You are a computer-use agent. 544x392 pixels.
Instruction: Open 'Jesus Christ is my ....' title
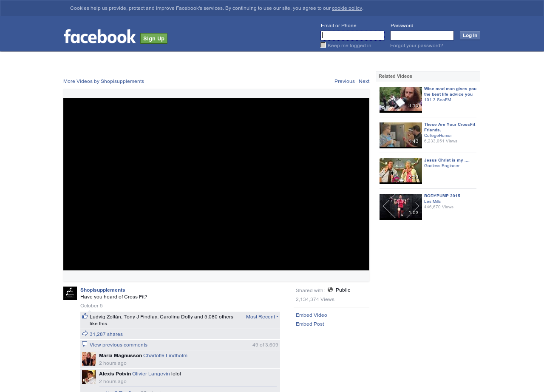[x=447, y=160]
